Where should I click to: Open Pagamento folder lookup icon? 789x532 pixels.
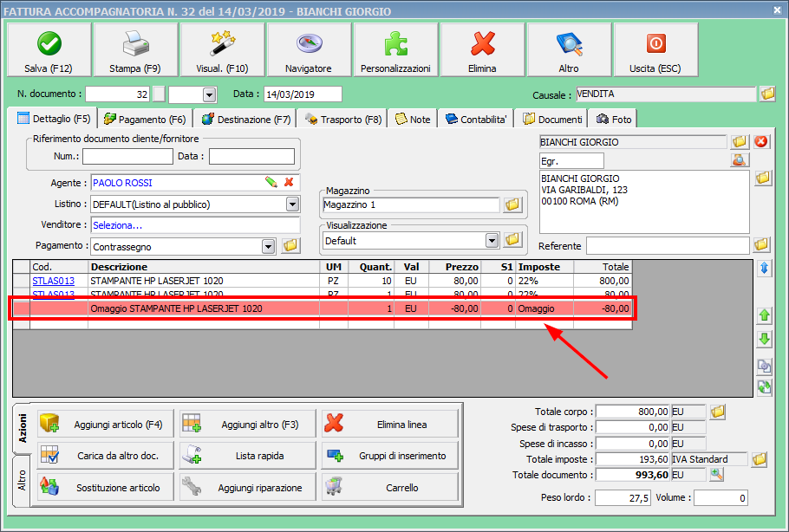[290, 245]
